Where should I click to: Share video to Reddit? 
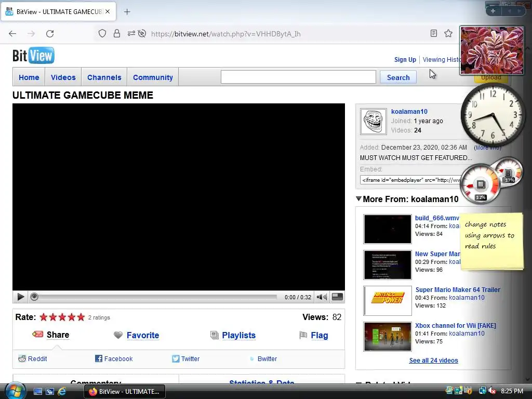click(x=37, y=358)
